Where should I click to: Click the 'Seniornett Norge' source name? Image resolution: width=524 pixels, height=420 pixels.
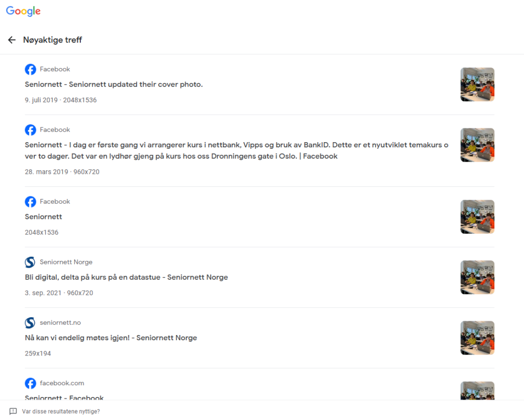click(66, 262)
